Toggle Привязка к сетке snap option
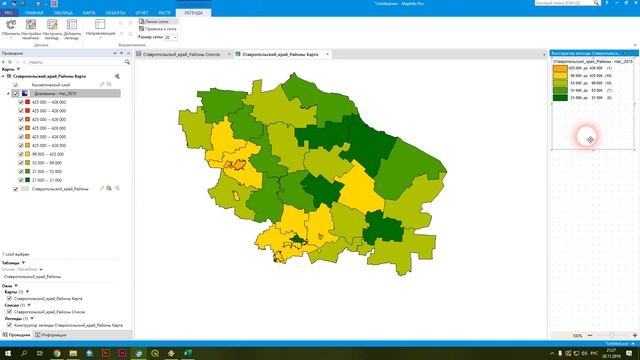 [158, 29]
